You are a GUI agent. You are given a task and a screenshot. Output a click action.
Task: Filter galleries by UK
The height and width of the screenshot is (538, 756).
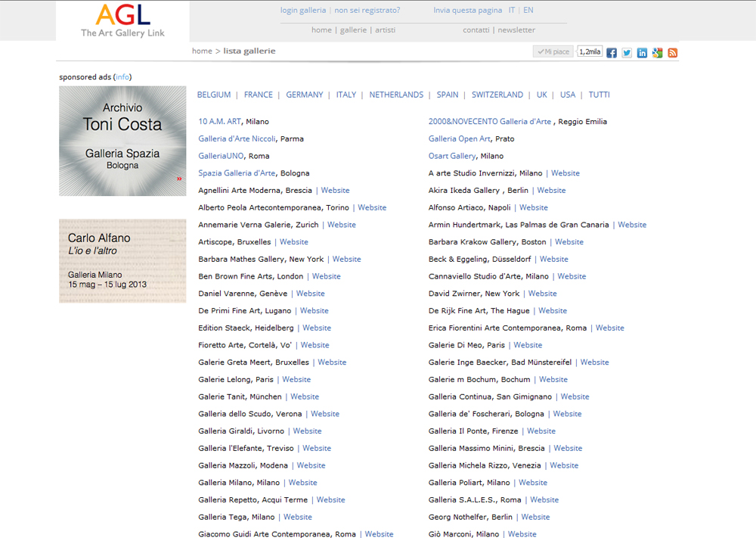coord(541,95)
